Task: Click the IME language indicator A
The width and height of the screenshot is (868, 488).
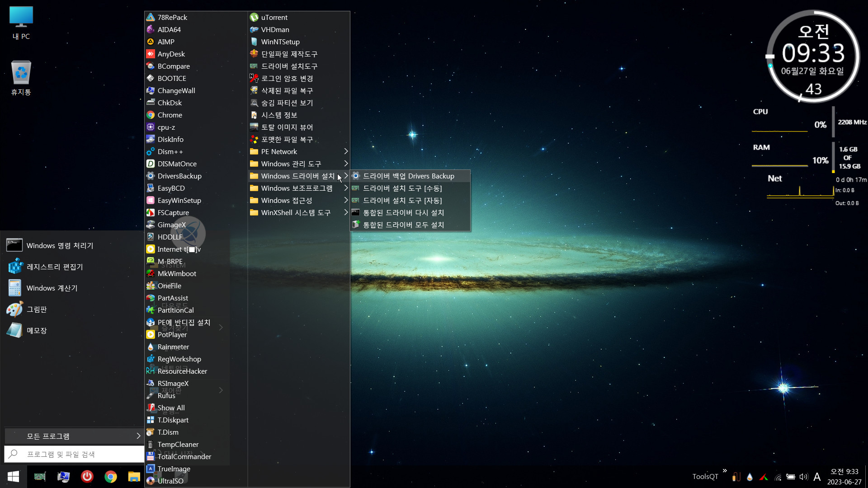Action: click(x=817, y=477)
